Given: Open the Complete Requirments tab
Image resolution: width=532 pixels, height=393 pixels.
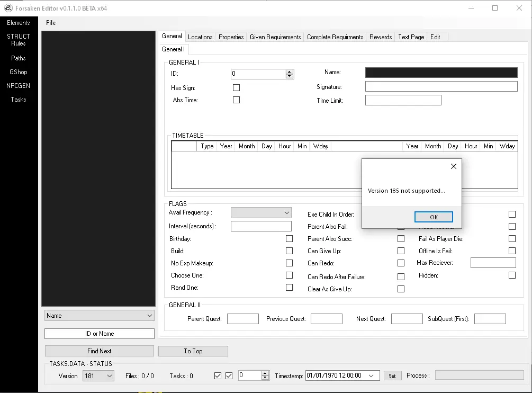Looking at the screenshot, I should tap(335, 37).
